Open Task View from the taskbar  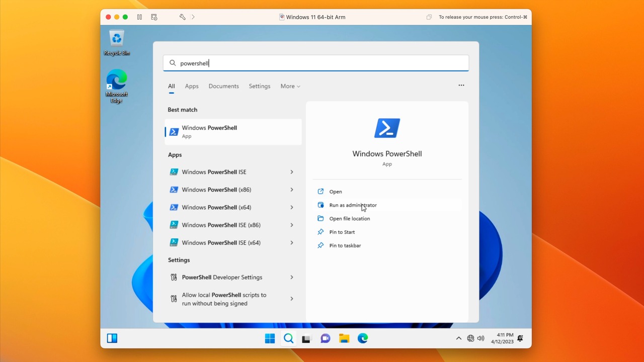point(306,338)
